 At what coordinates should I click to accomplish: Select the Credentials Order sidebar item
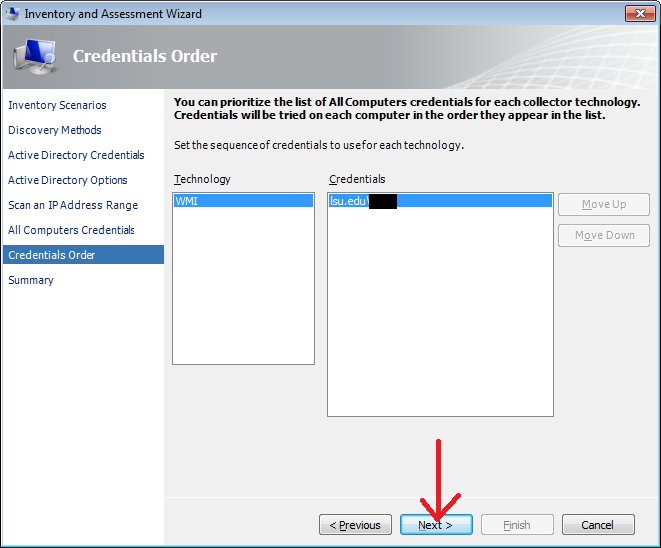(52, 255)
